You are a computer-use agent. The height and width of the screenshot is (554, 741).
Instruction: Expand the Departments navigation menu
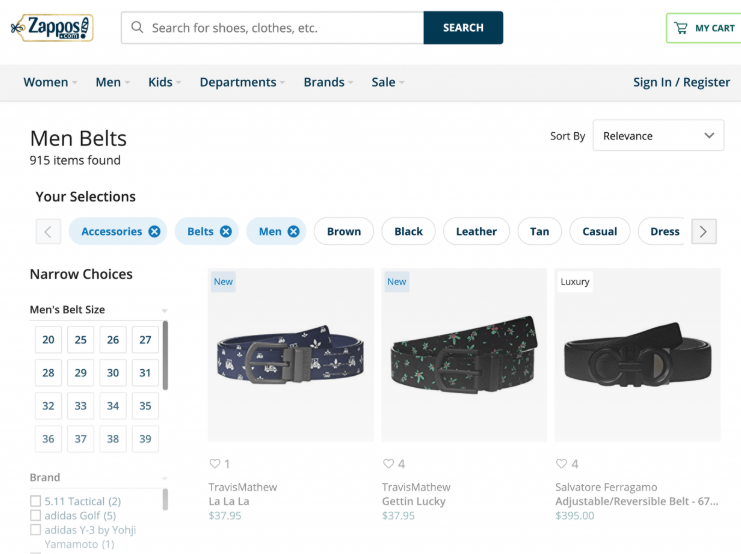point(242,82)
